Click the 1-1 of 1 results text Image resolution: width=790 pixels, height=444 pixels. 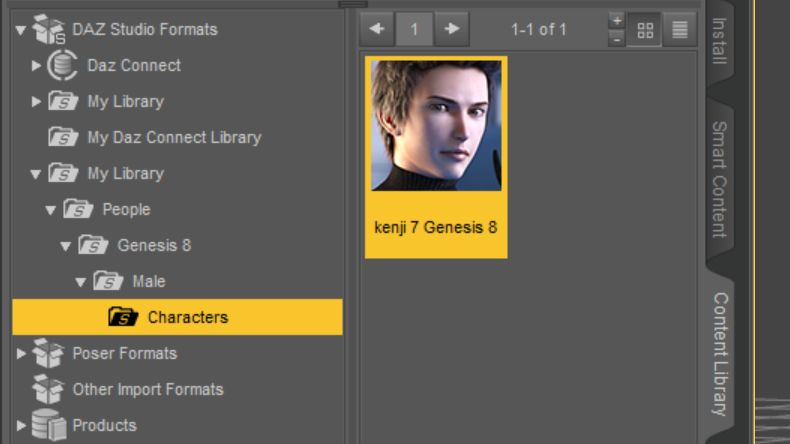[x=539, y=30]
